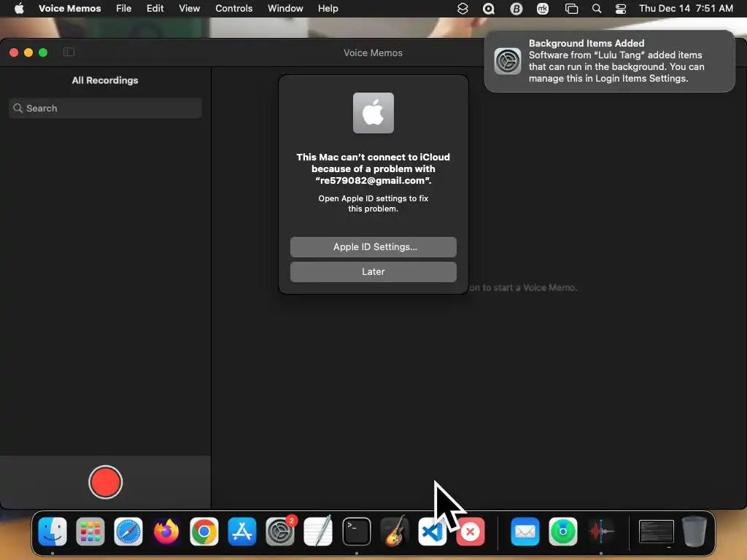Open TextEdit from the Dock
This screenshot has height=560, width=747.
tap(318, 531)
